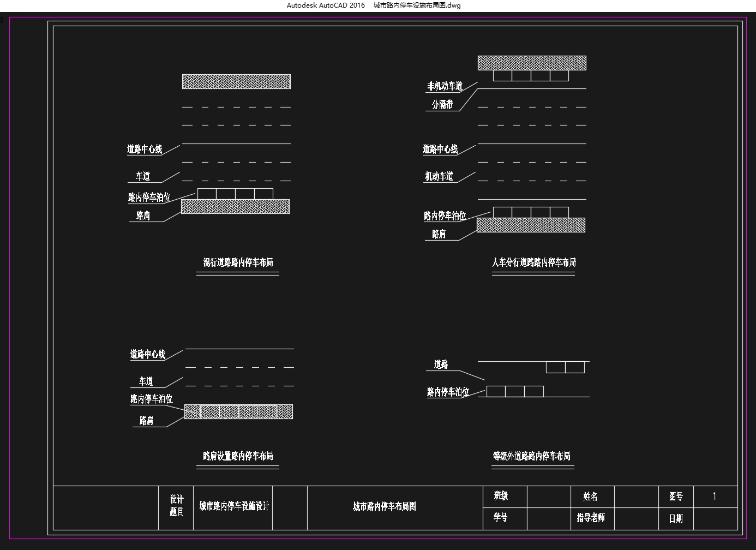
Task: Select the 道路中心线 label in 混行道路 diagram
Action: click(x=145, y=149)
